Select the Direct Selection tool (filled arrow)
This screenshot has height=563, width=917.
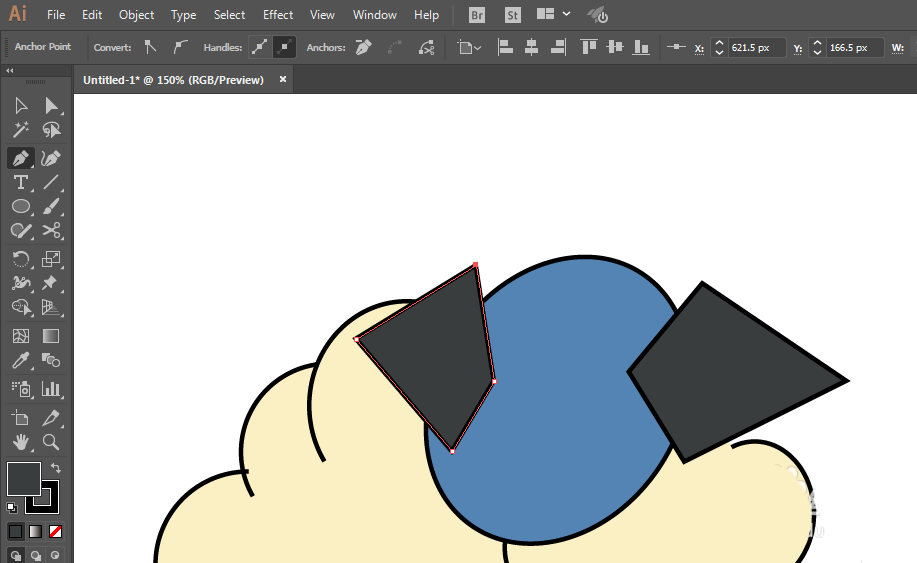pyautogui.click(x=51, y=105)
